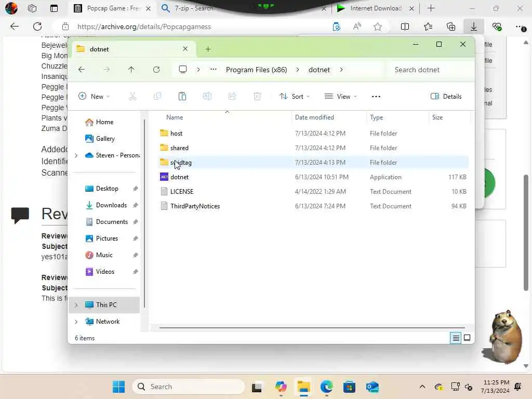Select the ThirdPartyNotices text document
The width and height of the screenshot is (532, 399).
coord(314,206)
